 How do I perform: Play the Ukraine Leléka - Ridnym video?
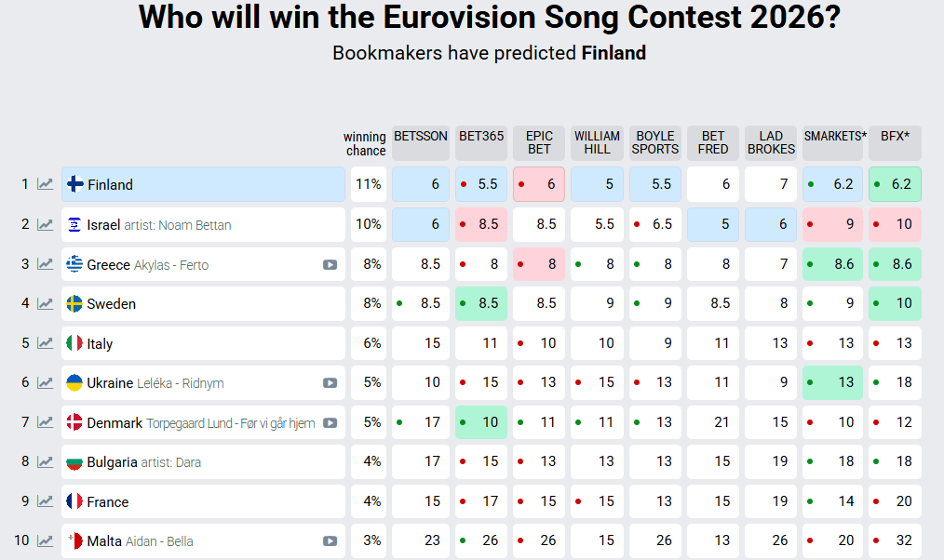330,382
